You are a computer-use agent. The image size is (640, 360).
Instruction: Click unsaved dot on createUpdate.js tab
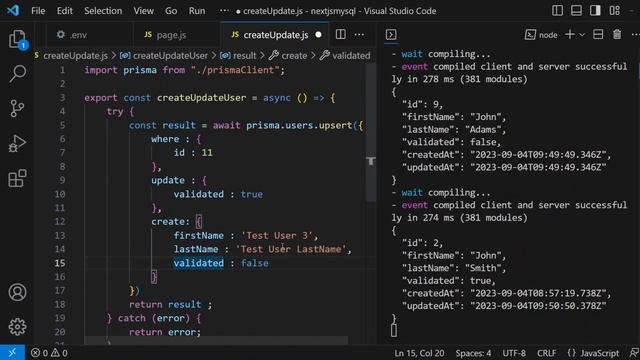318,35
